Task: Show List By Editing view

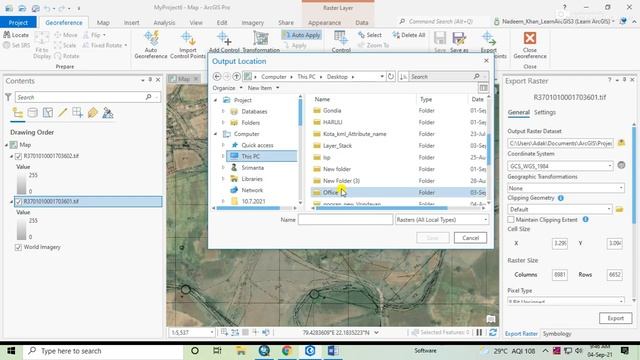Action: pos(62,113)
